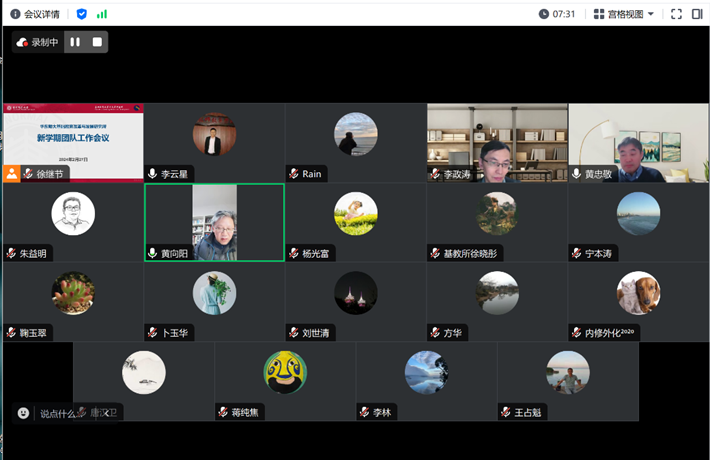Select 黄向阳's active speaker video
This screenshot has width=710, height=460.
[214, 222]
